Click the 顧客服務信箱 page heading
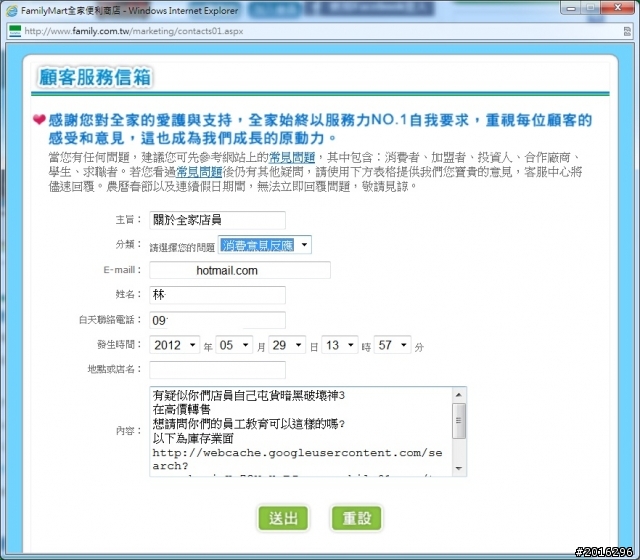The image size is (640, 560). (x=95, y=77)
